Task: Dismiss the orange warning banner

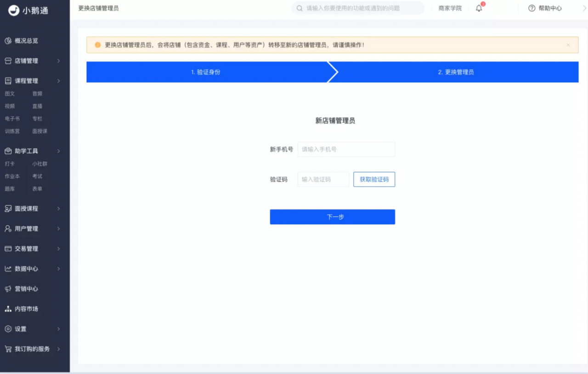Action: 568,45
